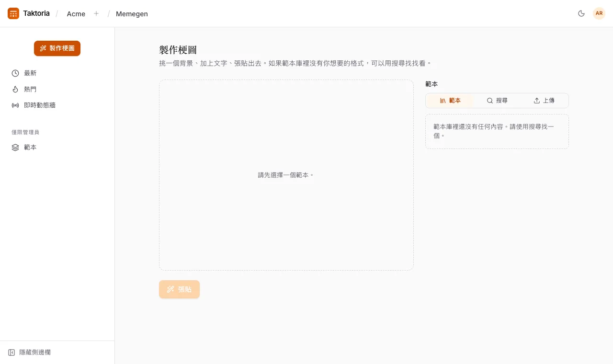Click the description text starting with 挑一個背景
The width and height of the screenshot is (613, 364).
tap(295, 63)
